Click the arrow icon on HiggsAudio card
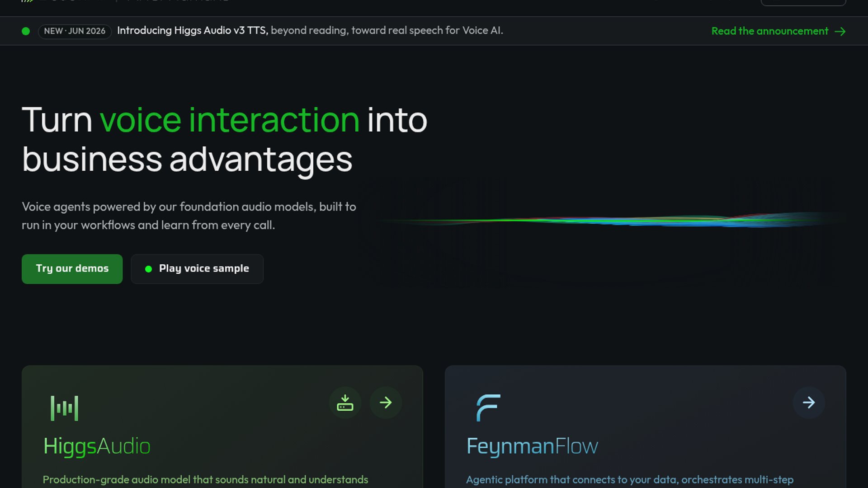868x488 pixels. [x=386, y=403]
